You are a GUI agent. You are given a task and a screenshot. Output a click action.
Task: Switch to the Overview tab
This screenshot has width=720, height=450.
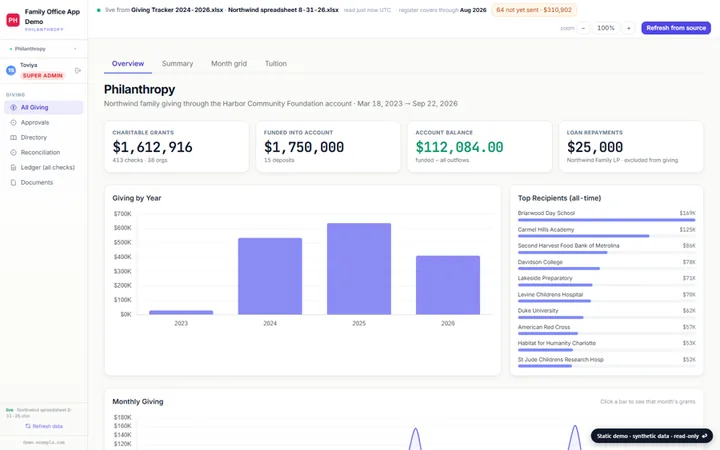click(x=128, y=64)
